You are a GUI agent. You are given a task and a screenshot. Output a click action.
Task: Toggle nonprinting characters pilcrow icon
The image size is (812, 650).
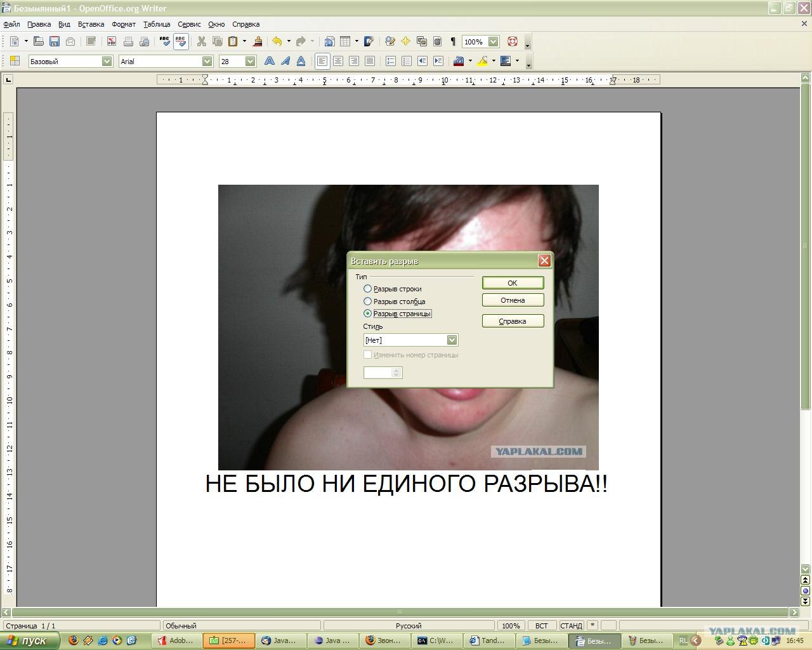[453, 42]
